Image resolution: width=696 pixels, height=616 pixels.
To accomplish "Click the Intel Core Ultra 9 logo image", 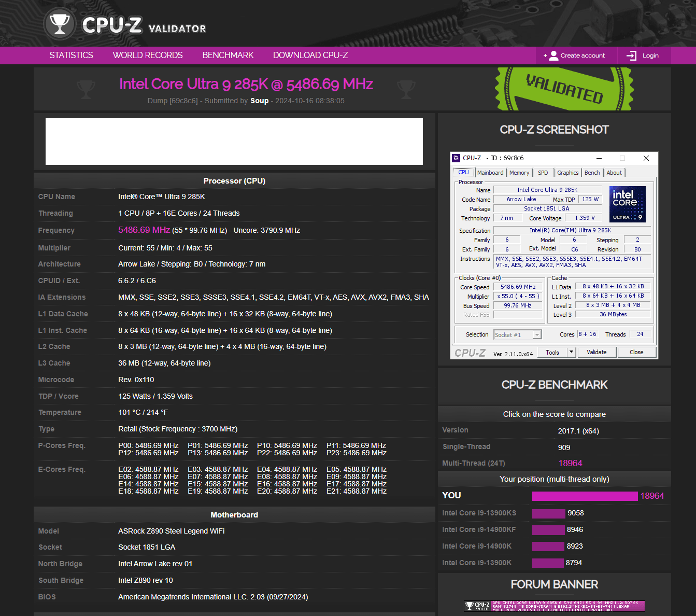I will pyautogui.click(x=627, y=204).
